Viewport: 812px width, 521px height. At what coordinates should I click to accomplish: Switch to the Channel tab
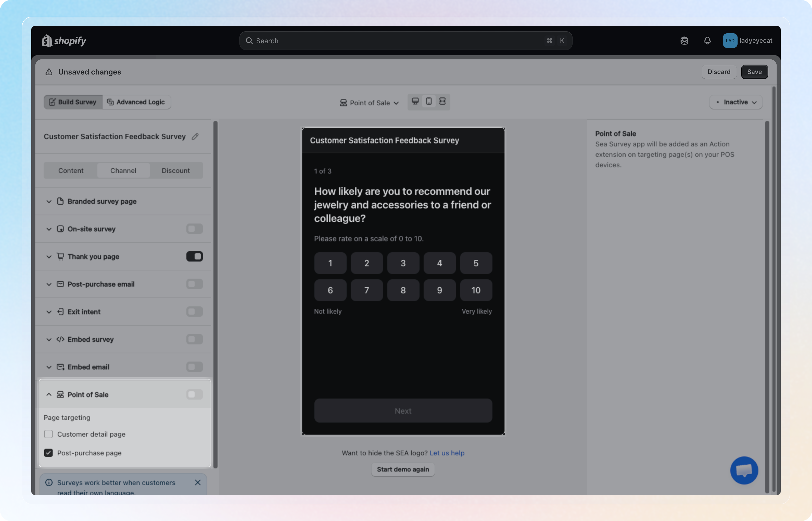click(123, 171)
